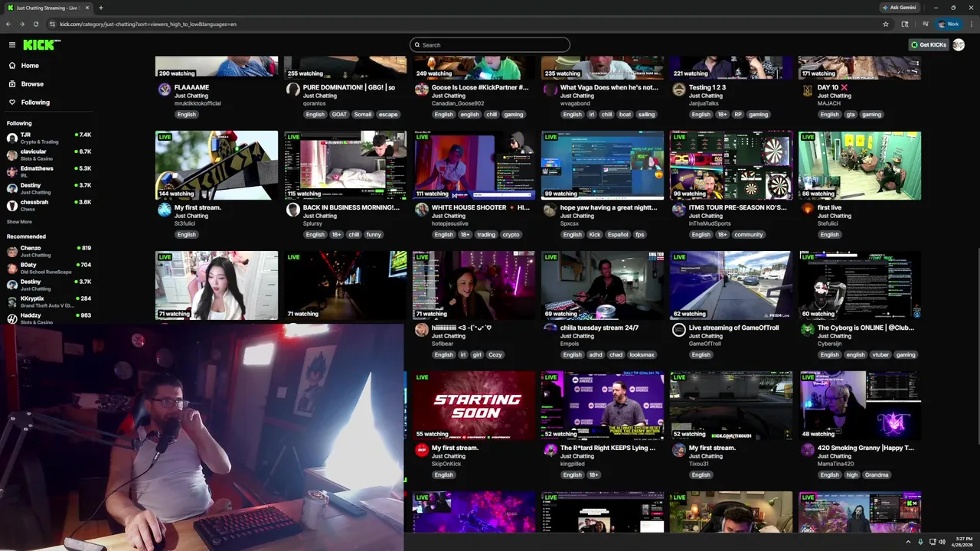
Task: Go to Home in the sidebar
Action: (24, 66)
